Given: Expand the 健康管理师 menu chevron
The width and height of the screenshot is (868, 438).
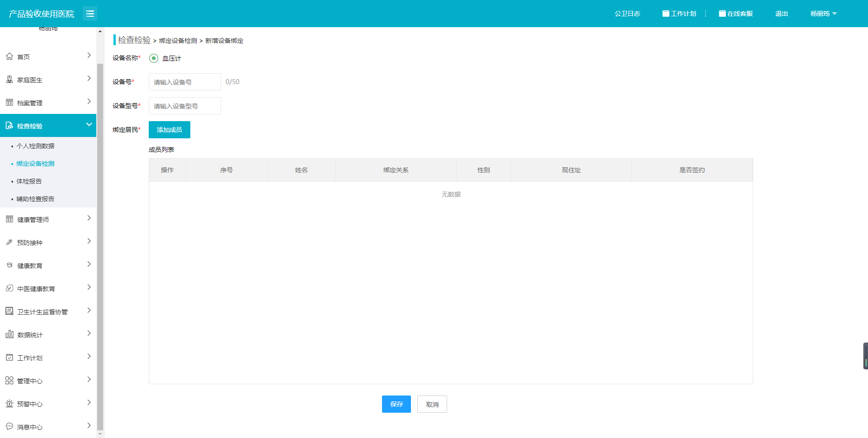Looking at the screenshot, I should (89, 218).
